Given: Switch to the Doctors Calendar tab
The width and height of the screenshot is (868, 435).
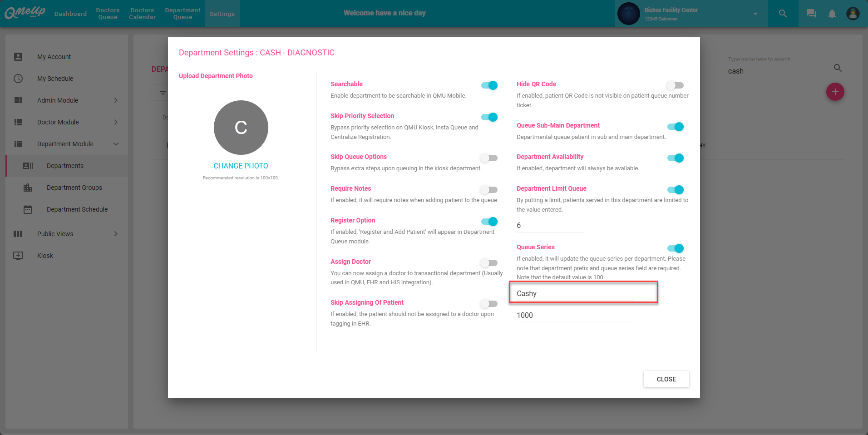Looking at the screenshot, I should [x=142, y=13].
